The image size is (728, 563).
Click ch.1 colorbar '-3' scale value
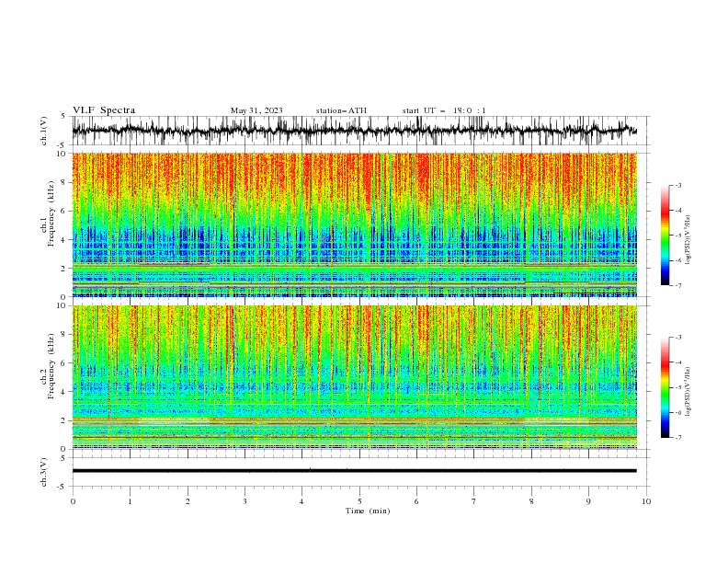[678, 185]
